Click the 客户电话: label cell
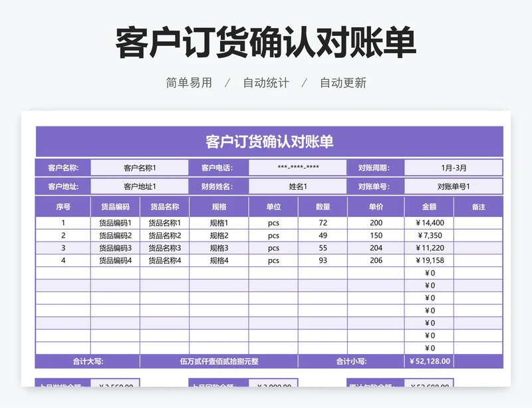 pyautogui.click(x=219, y=168)
